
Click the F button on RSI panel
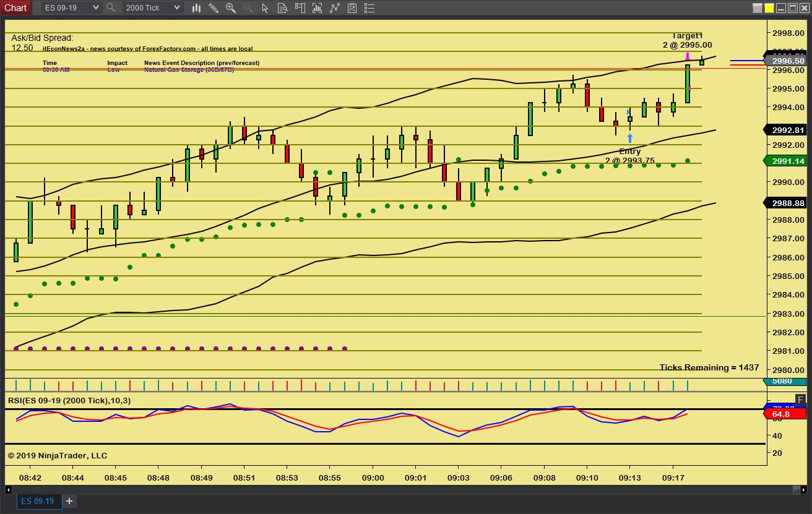click(x=800, y=399)
